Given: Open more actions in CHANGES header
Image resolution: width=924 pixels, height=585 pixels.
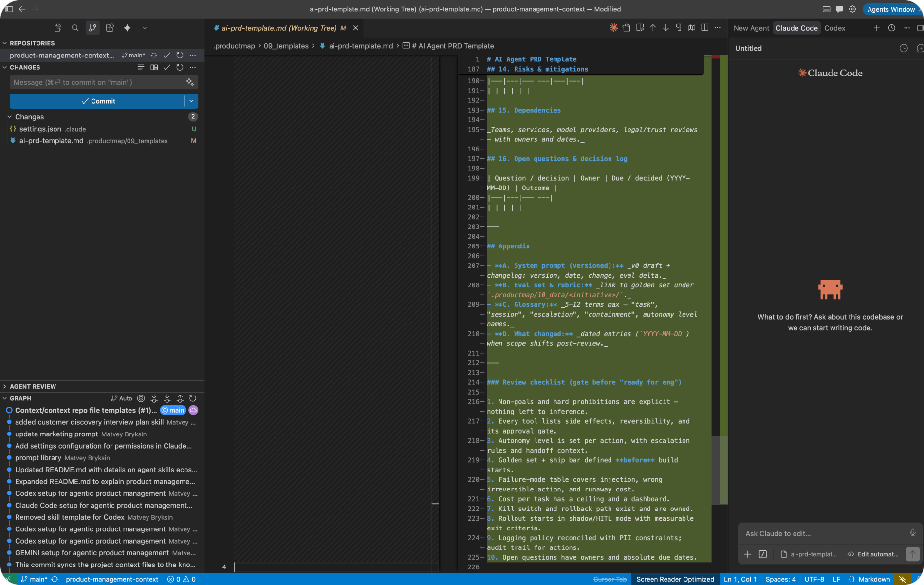Looking at the screenshot, I should coord(193,68).
